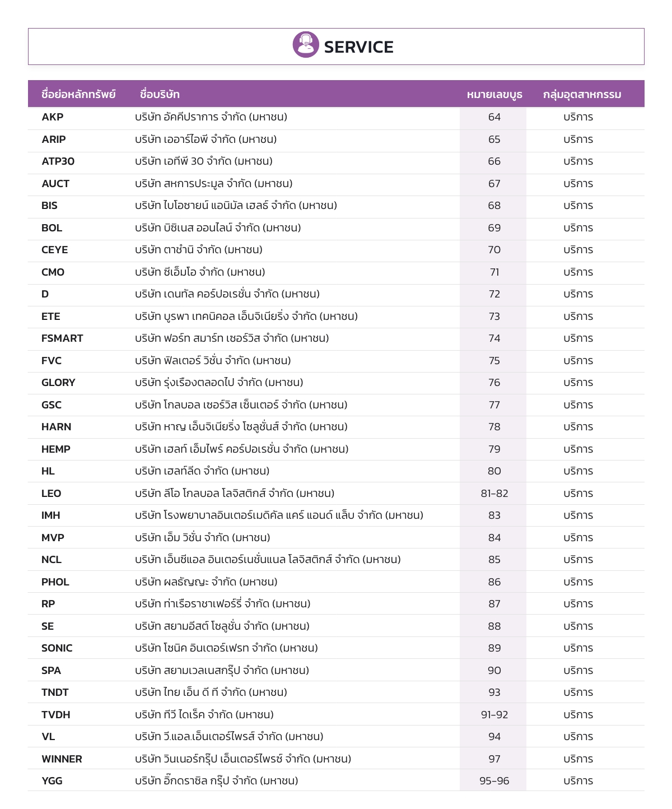Screen dimensions: 672x809
Task: Click the SERVICE headset icon
Action: tap(306, 44)
